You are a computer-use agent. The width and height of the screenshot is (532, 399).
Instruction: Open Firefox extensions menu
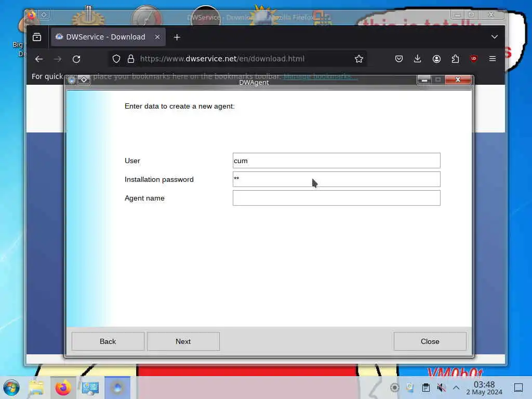coord(455,59)
